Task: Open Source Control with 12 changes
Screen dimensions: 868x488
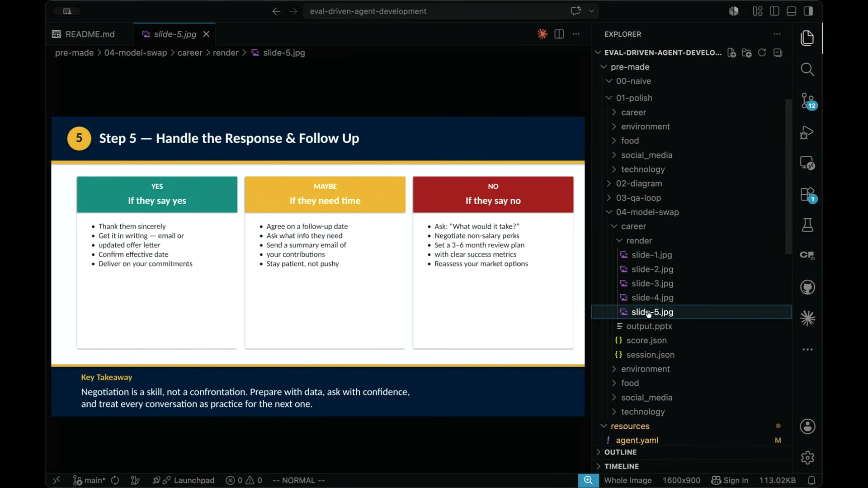Action: [807, 101]
